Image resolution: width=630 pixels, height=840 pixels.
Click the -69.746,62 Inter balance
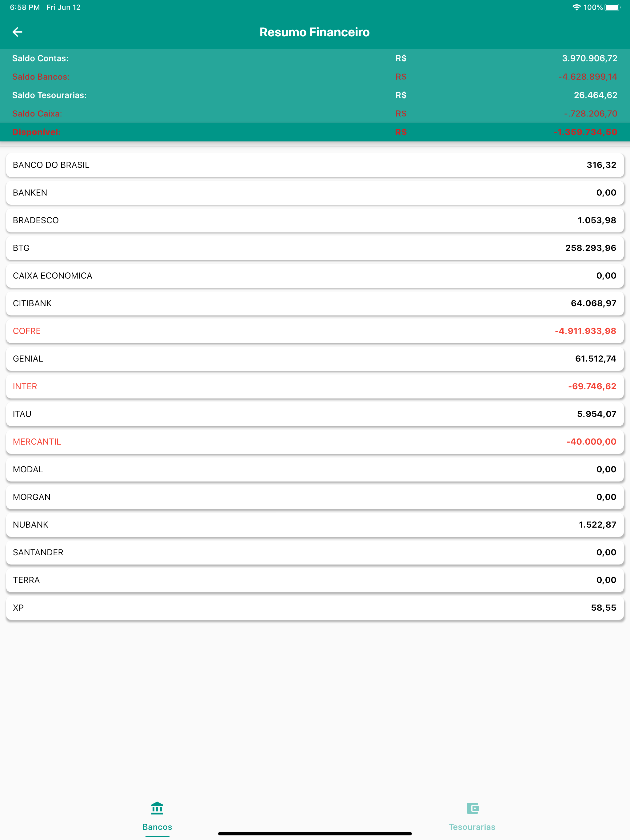click(592, 386)
